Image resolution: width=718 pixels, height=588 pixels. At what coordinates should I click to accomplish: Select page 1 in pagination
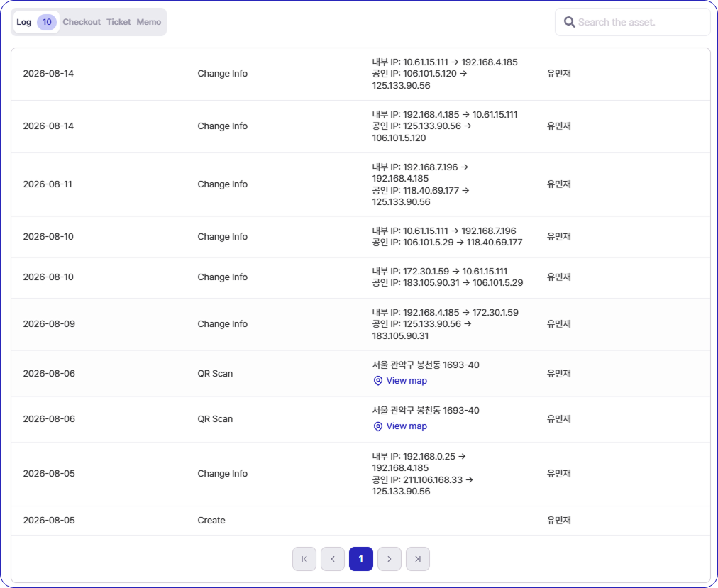[361, 559]
